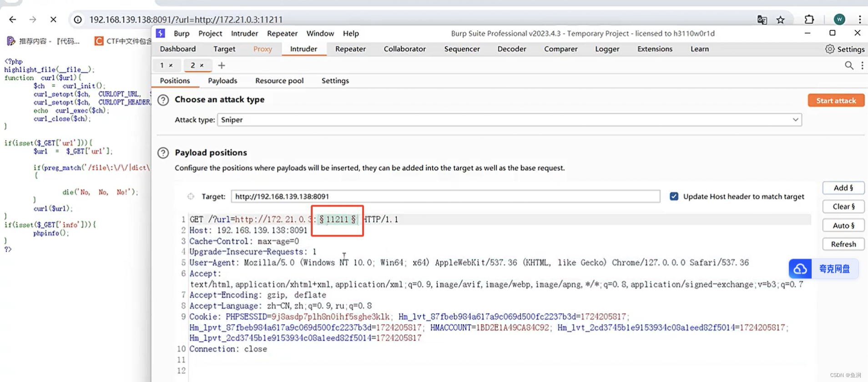868x382 pixels.
Task: Switch to the Sequencer tab
Action: click(x=462, y=49)
